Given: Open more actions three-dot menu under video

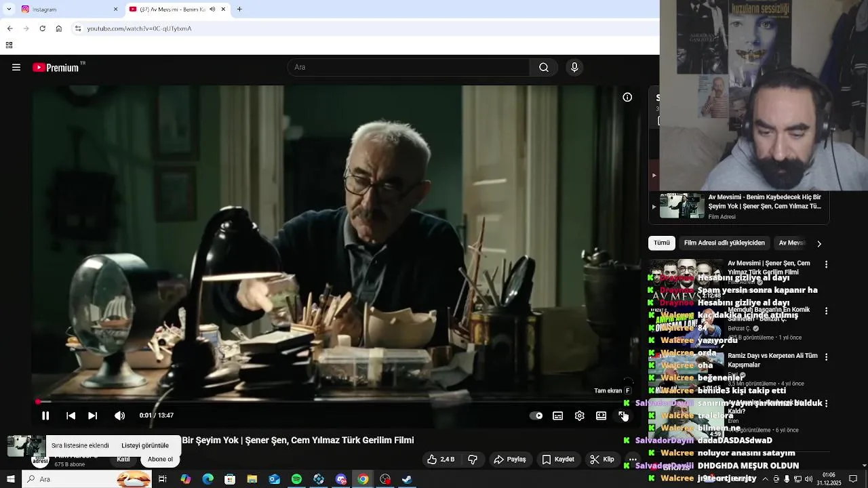Looking at the screenshot, I should point(632,459).
